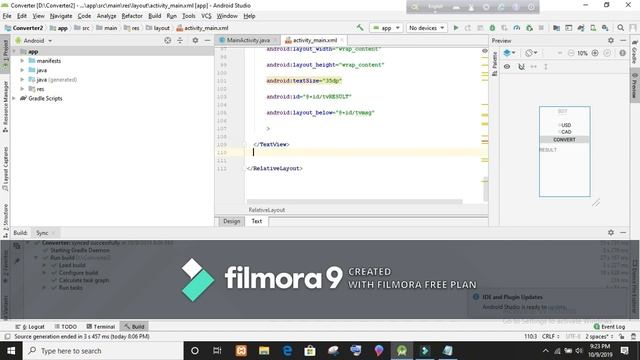Image resolution: width=640 pixels, height=360 pixels.
Task: Click Converter2 breadcrumb in navigation bar
Action: 24,28
